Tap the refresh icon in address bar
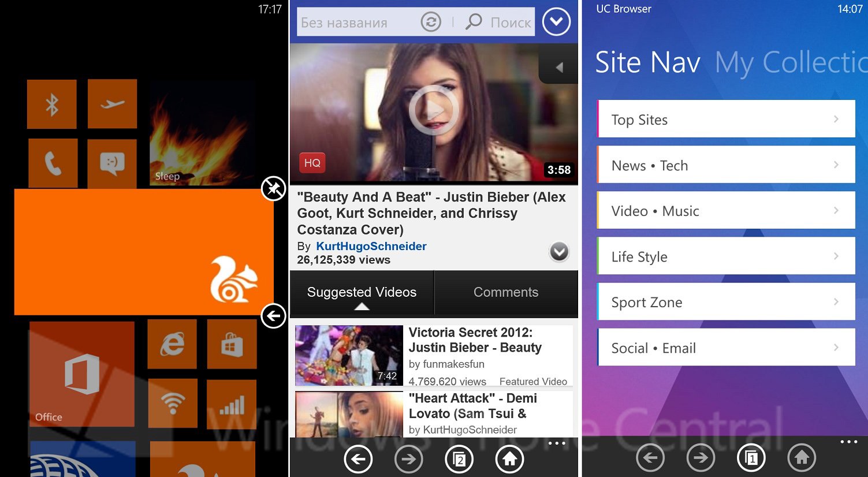The width and height of the screenshot is (868, 477). [x=431, y=22]
